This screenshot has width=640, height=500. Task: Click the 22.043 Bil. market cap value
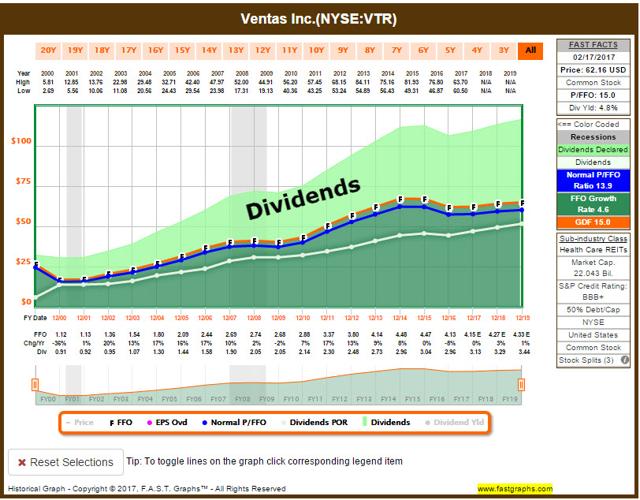point(593,273)
